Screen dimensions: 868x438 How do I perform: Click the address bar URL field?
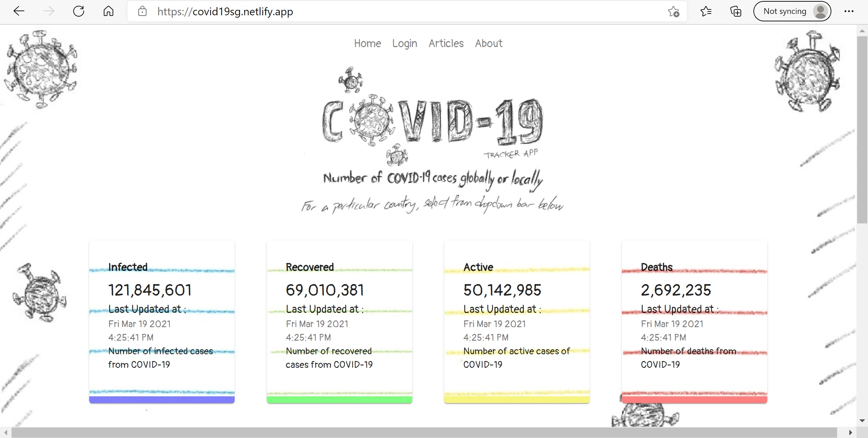[407, 11]
